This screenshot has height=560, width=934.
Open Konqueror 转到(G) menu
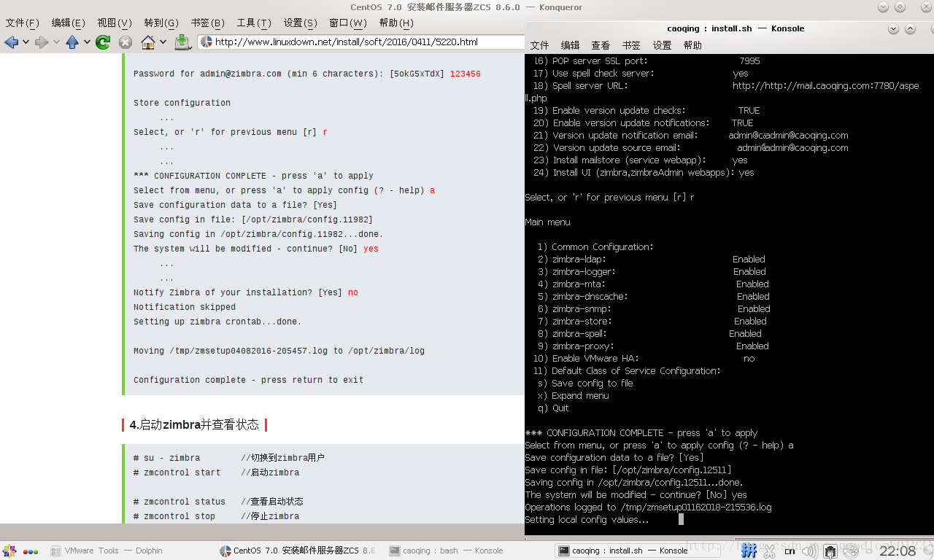[161, 23]
